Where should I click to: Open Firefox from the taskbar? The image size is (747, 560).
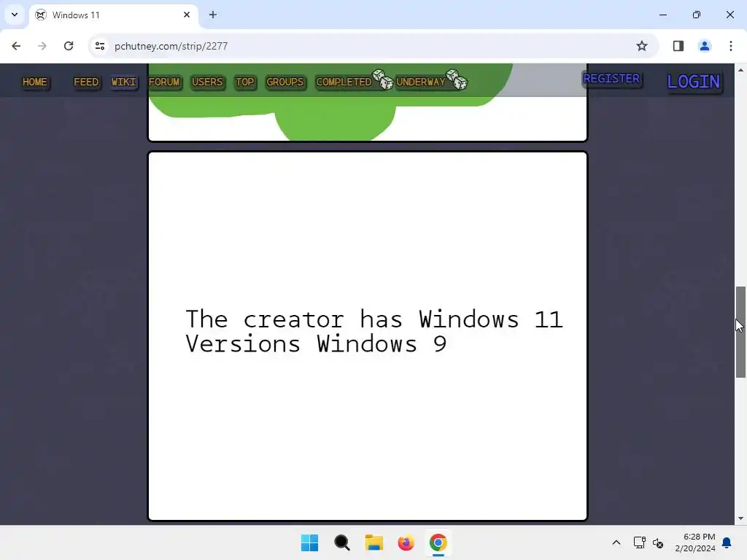[406, 542]
